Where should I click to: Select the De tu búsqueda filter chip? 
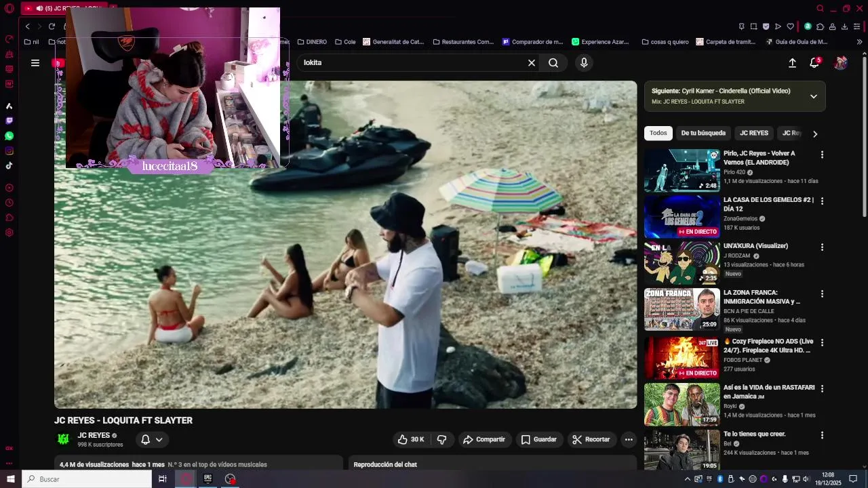[x=703, y=134]
